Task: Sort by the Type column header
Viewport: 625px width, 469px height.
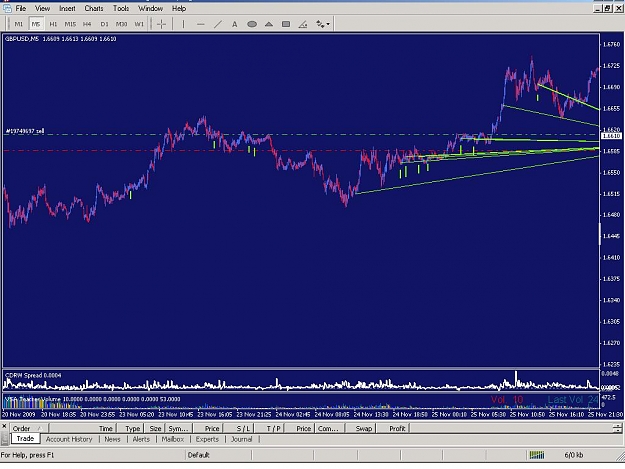Action: (x=132, y=429)
